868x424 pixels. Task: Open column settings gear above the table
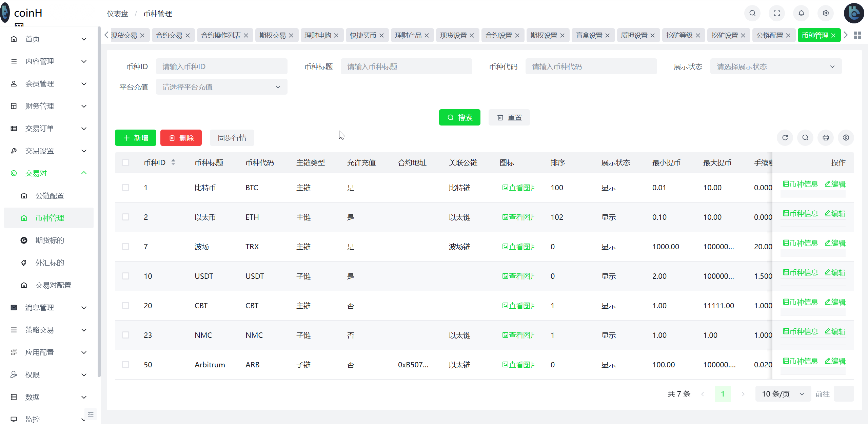[x=846, y=137]
